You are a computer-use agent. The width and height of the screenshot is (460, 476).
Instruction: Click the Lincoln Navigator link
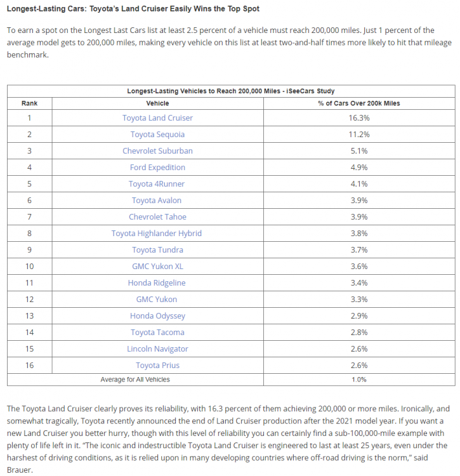click(x=157, y=349)
